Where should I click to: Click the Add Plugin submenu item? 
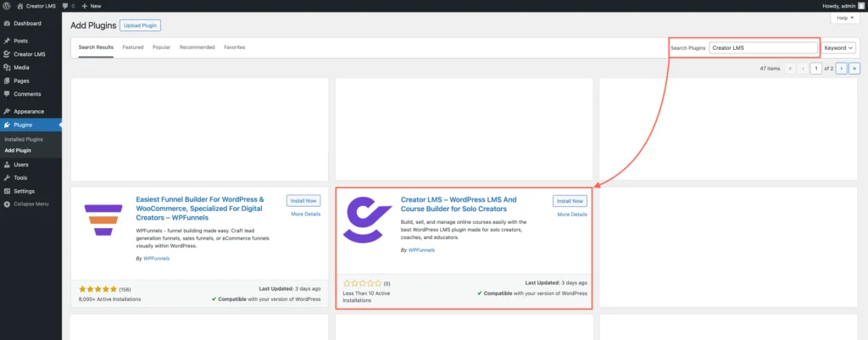18,150
